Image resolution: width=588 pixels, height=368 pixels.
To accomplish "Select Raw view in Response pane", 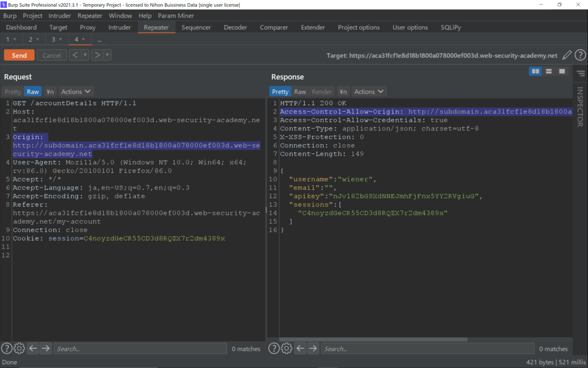I will click(x=300, y=92).
